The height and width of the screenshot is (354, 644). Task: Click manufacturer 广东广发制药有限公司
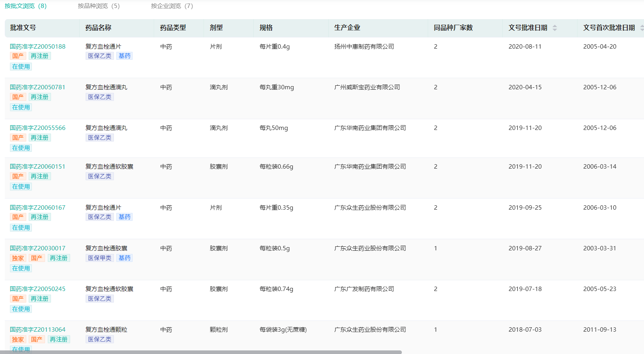(364, 289)
